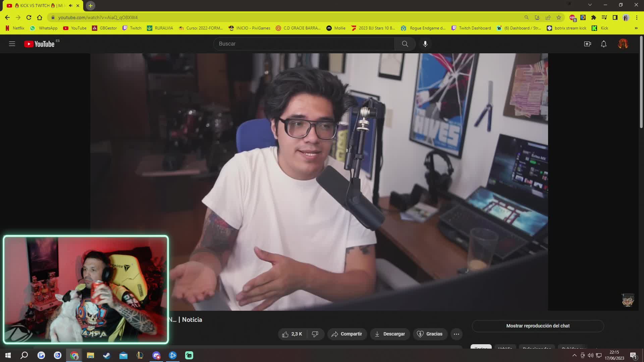644x362 pixels.
Task: Open the volume control in system tray
Action: (590, 355)
